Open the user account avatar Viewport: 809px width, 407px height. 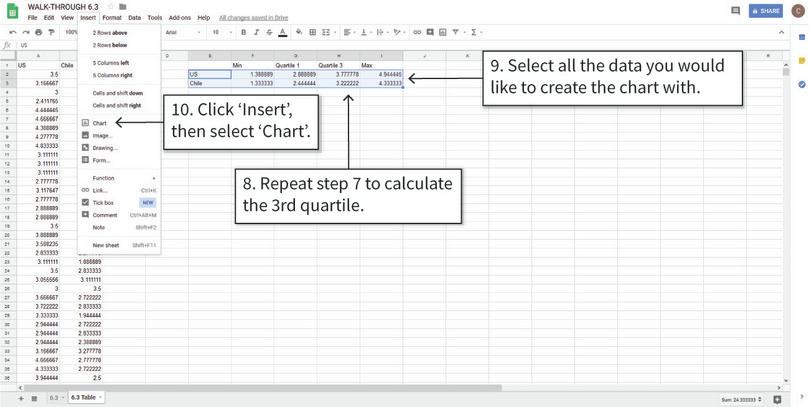[798, 11]
